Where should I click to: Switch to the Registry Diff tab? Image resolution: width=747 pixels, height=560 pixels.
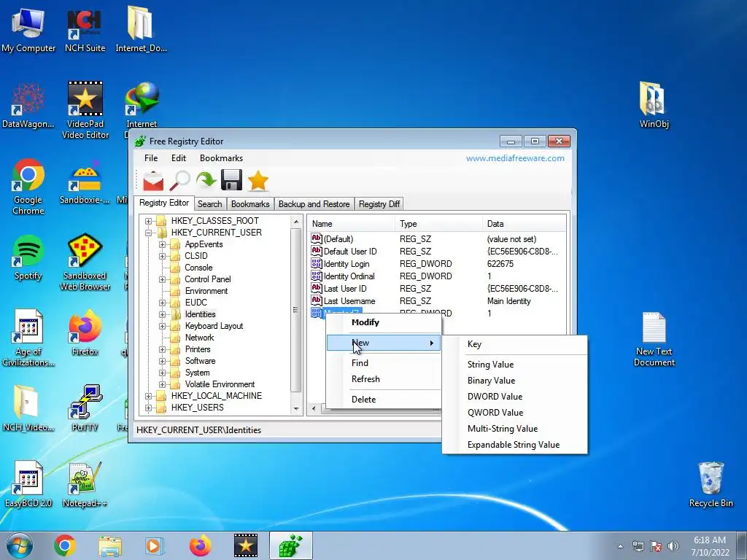click(x=379, y=204)
